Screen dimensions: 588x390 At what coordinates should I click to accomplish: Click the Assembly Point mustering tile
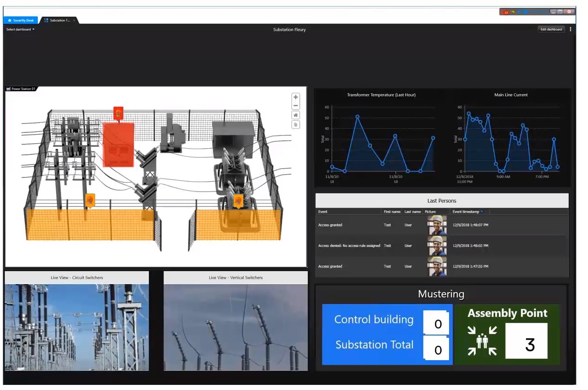coord(507,335)
